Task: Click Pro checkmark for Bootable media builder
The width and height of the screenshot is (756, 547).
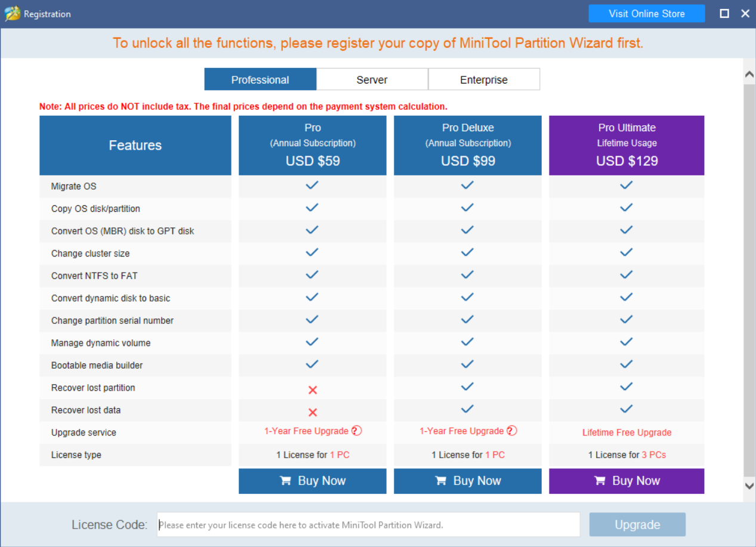Action: (x=312, y=364)
